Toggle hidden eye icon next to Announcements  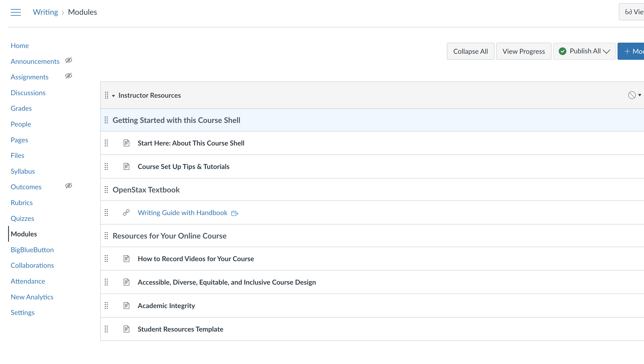tap(69, 60)
